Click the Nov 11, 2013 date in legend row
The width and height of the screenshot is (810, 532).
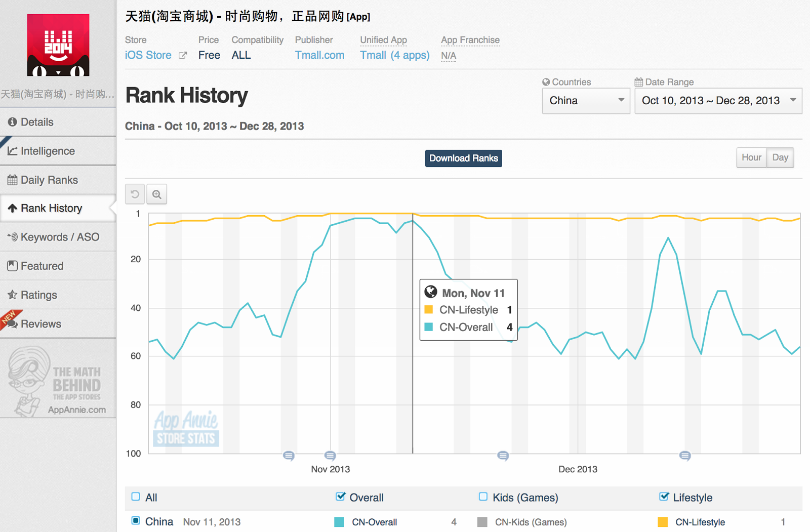tap(212, 522)
